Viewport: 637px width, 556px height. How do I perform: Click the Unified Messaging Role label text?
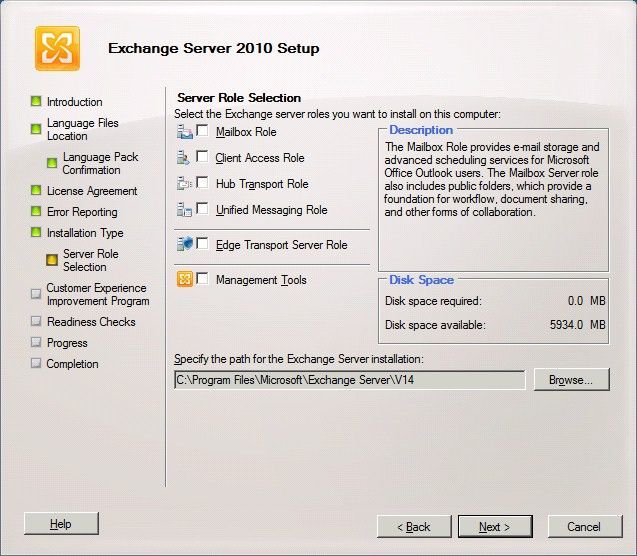pyautogui.click(x=271, y=210)
